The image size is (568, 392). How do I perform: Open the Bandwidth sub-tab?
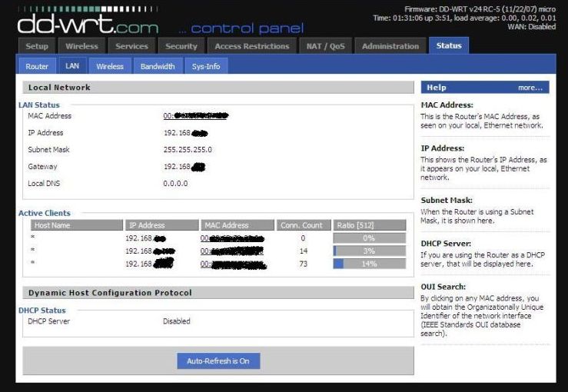[158, 66]
